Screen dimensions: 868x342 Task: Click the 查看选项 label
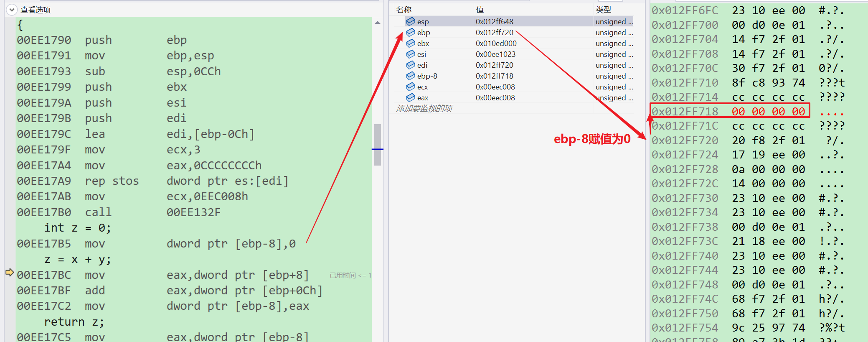pos(36,10)
